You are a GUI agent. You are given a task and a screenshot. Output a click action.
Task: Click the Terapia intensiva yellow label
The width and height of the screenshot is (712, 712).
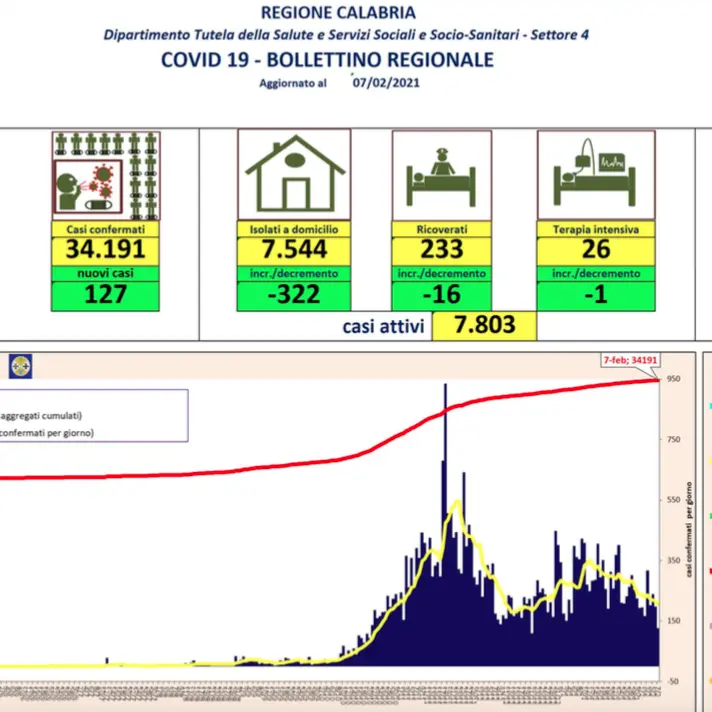[x=595, y=229]
